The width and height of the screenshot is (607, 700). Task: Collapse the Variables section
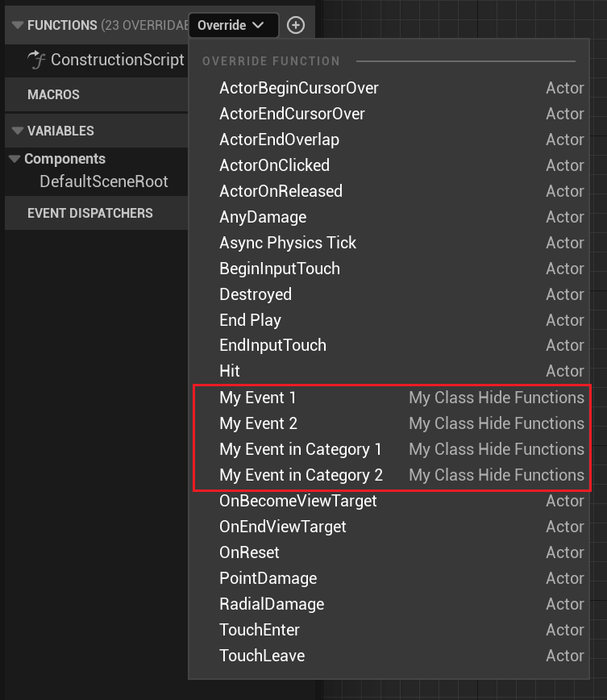[17, 131]
